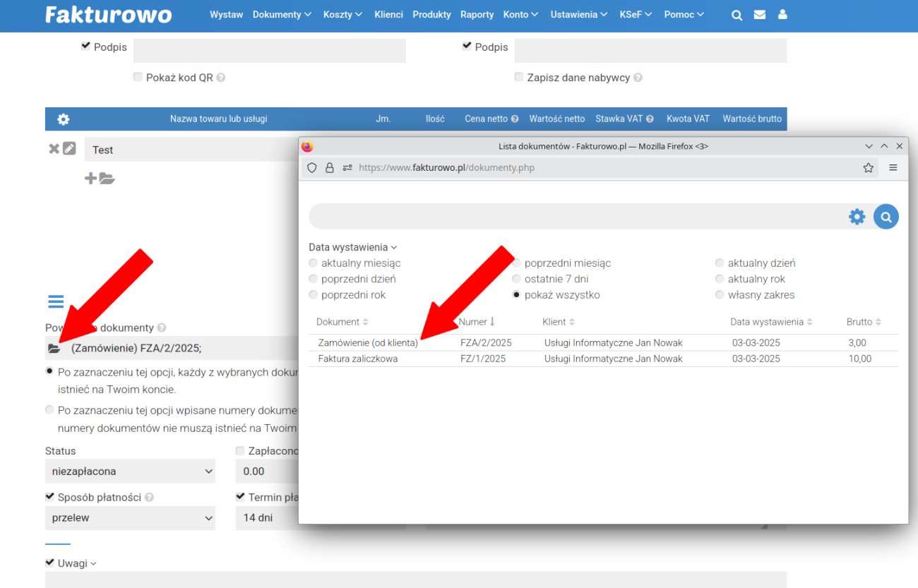
Task: Click the folder icon next to (Zamówienie) FZA/2/2025
Action: (54, 349)
